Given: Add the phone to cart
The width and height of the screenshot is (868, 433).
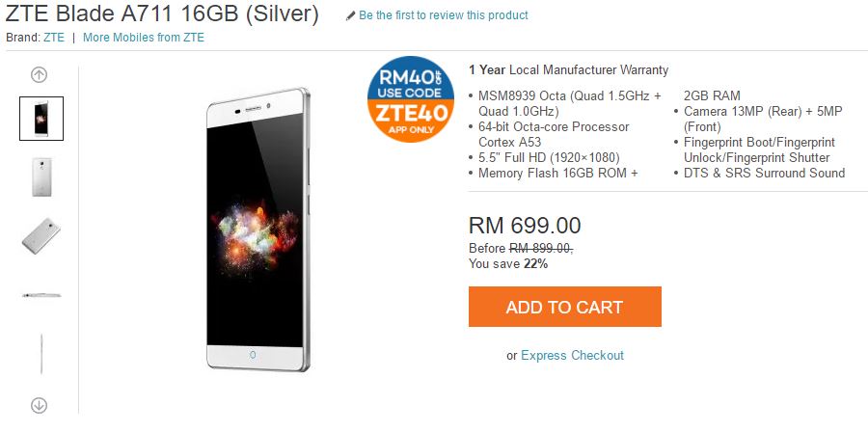Looking at the screenshot, I should 564,307.
